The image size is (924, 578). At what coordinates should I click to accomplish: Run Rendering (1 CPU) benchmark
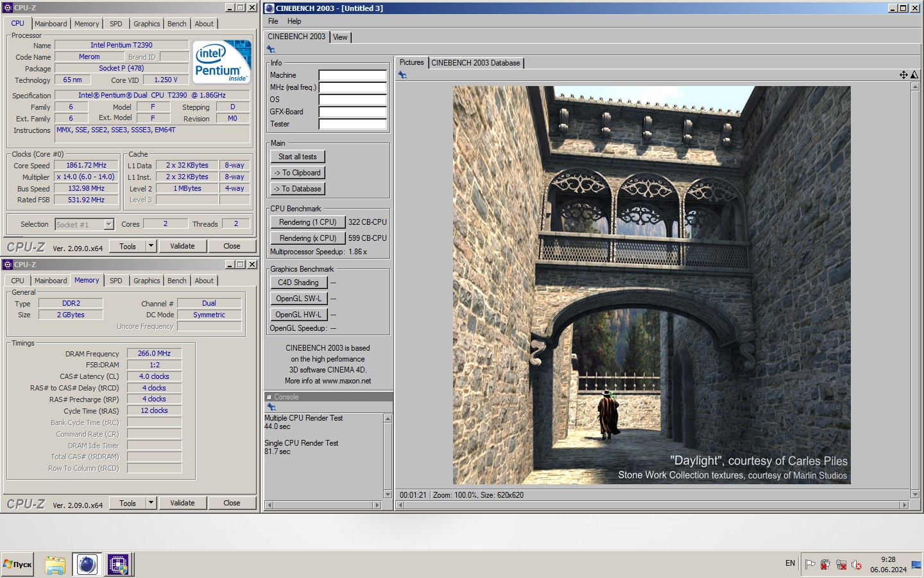click(x=308, y=222)
